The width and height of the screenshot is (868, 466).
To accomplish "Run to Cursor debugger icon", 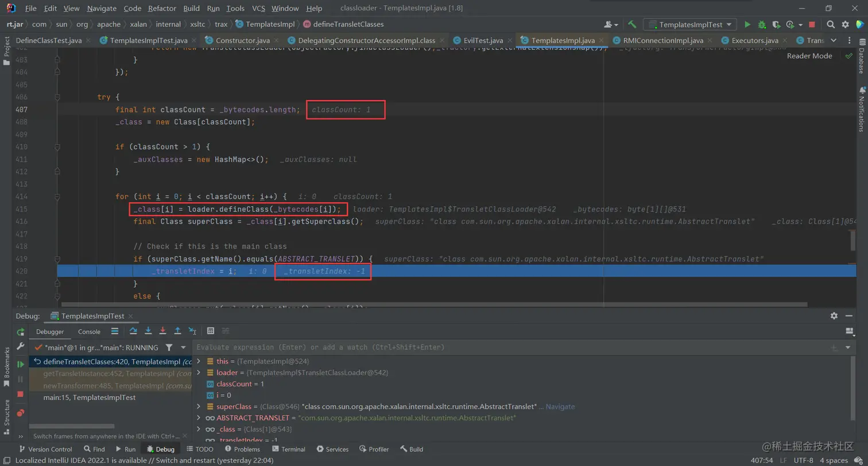I will tap(192, 331).
